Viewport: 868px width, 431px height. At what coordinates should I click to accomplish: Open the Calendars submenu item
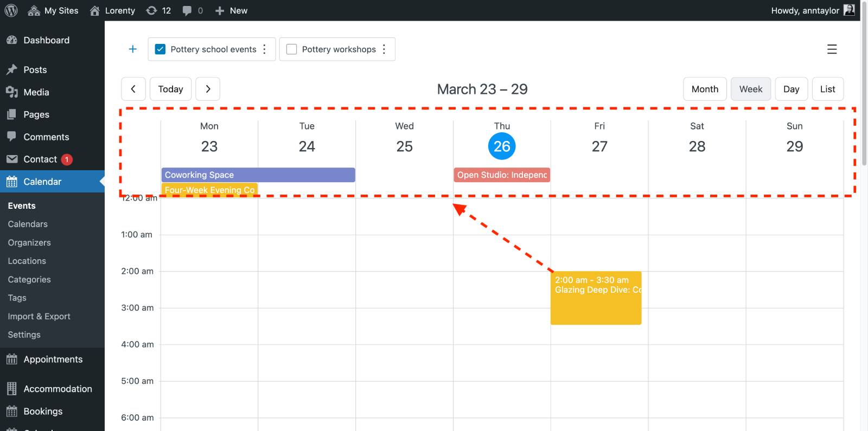(28, 224)
